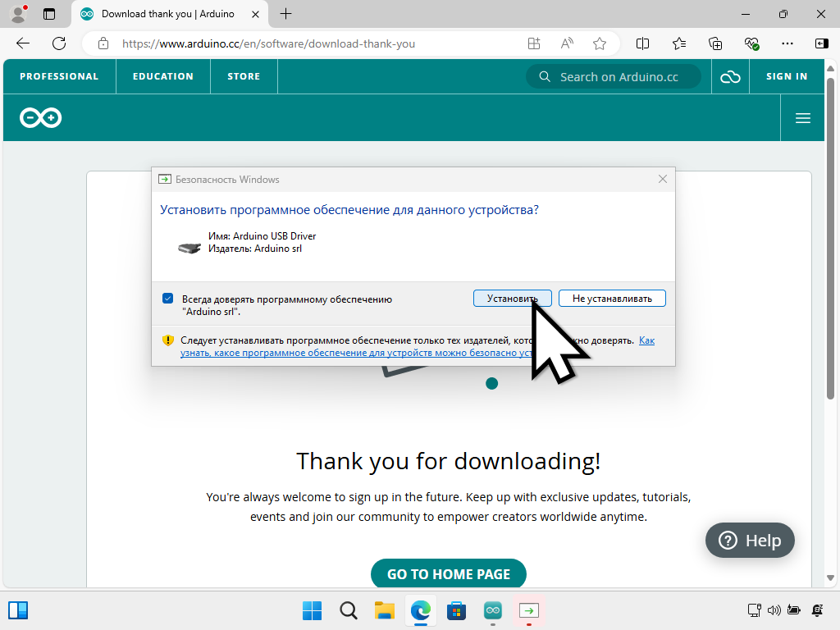Open Edge Settings and more menu
The image size is (840, 630).
click(787, 43)
